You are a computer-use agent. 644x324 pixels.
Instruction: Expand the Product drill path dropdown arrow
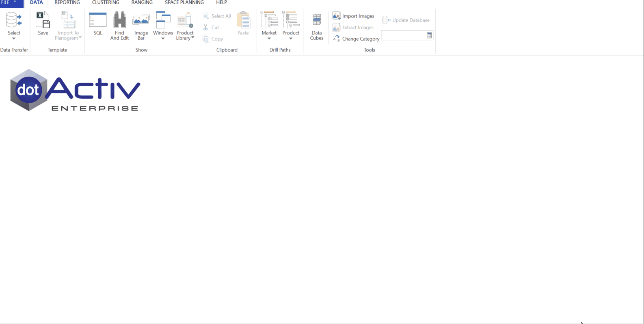click(x=291, y=39)
